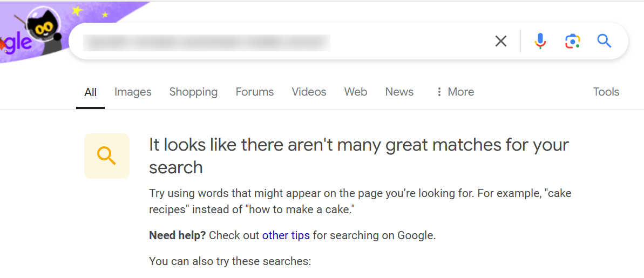Viewport: 644px width, 278px height.
Task: Go to the Forums tab
Action: (255, 92)
